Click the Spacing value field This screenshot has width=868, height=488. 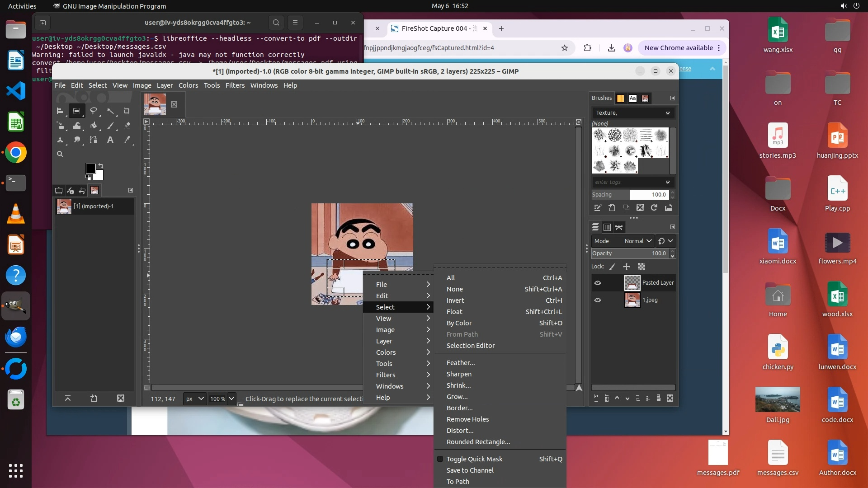[648, 195]
